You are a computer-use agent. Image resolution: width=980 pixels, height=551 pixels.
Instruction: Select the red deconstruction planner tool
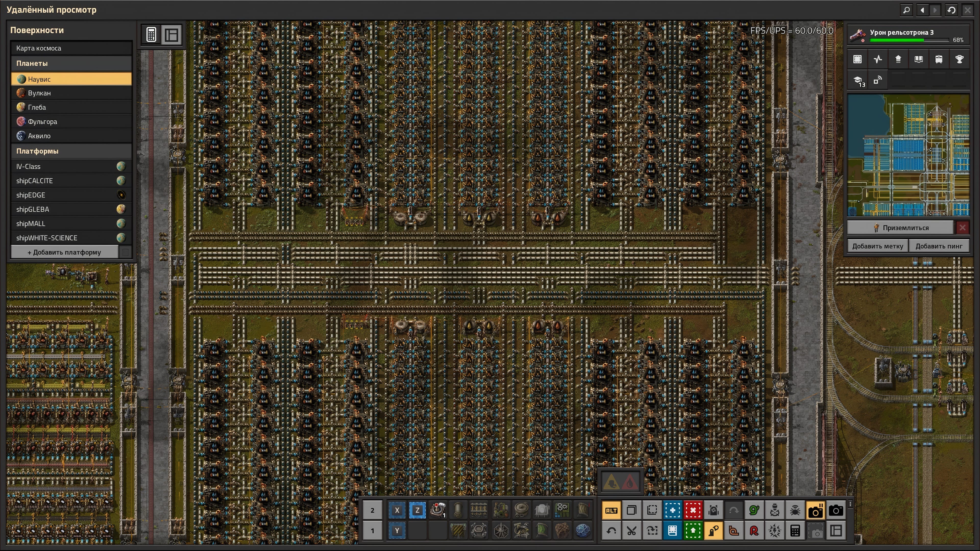point(693,510)
